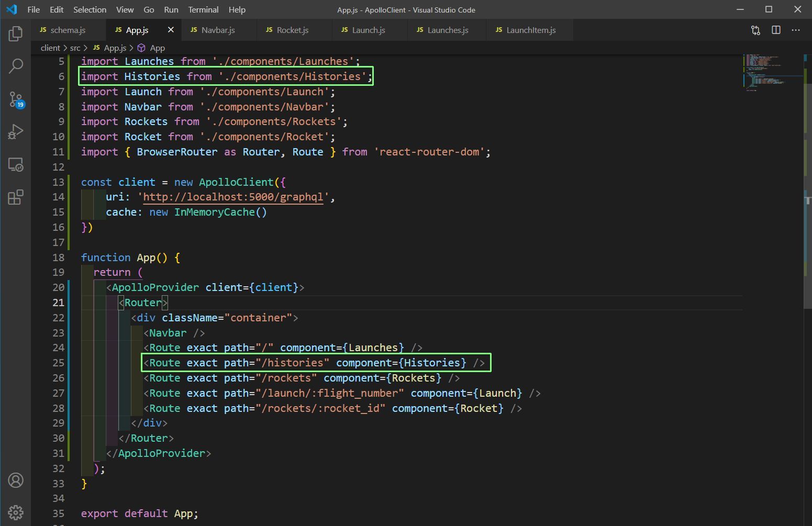The width and height of the screenshot is (812, 526).
Task: Click line number 21 in the gutter
Action: [x=58, y=303]
